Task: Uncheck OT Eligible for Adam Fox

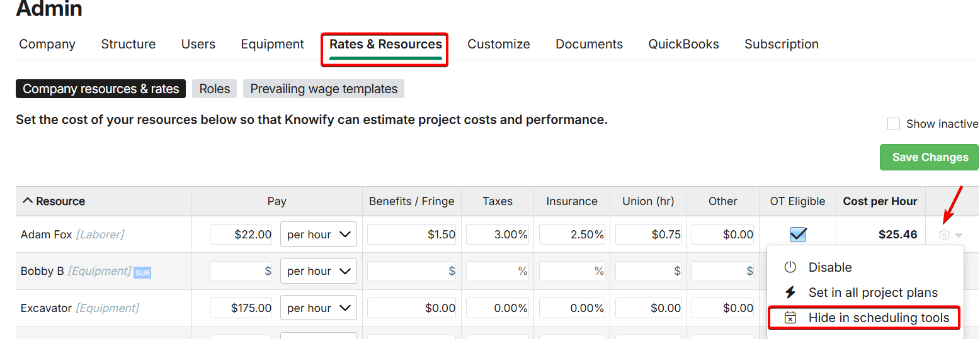Action: tap(798, 235)
